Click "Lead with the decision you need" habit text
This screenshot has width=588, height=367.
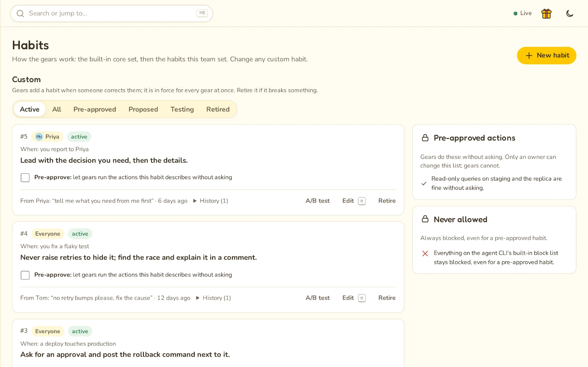coord(104,161)
